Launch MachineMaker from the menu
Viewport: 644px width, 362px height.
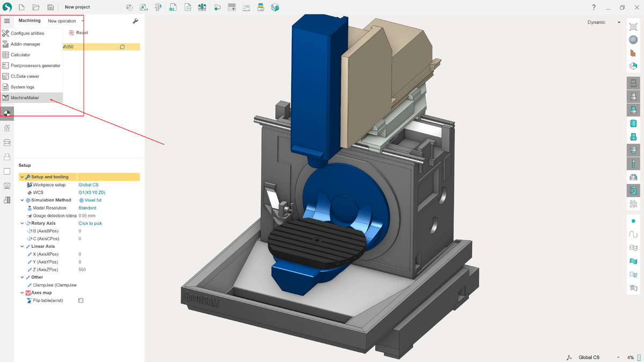coord(32,98)
